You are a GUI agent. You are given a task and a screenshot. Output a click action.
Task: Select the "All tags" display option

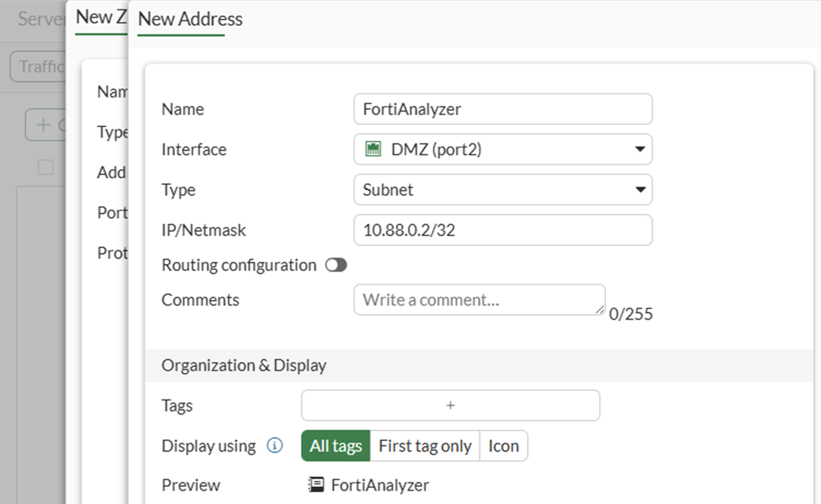pos(335,446)
